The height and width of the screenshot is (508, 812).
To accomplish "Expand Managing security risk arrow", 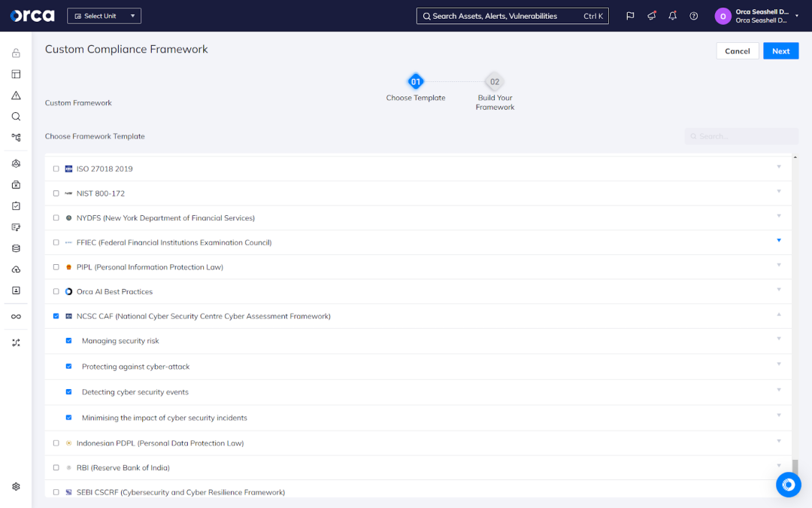I will pyautogui.click(x=779, y=339).
